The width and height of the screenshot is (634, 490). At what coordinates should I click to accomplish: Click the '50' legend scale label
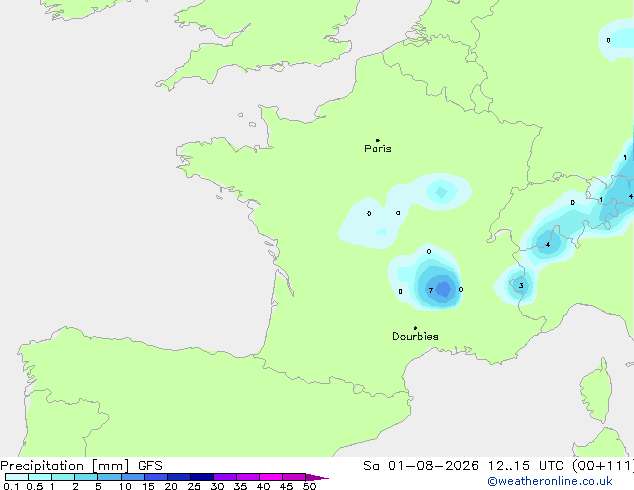point(309,486)
